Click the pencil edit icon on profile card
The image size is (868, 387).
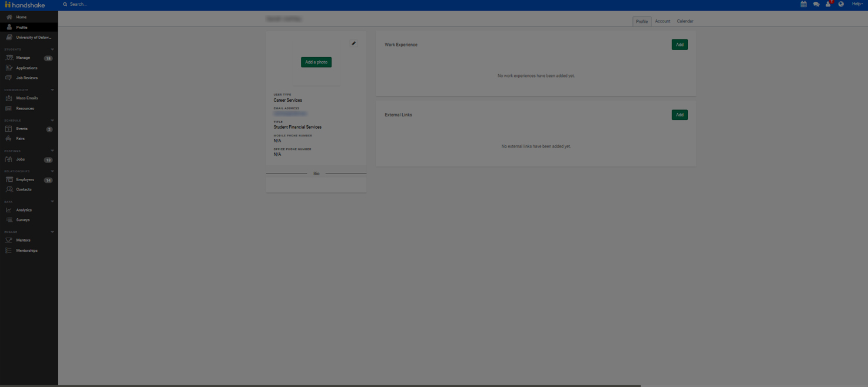point(354,43)
